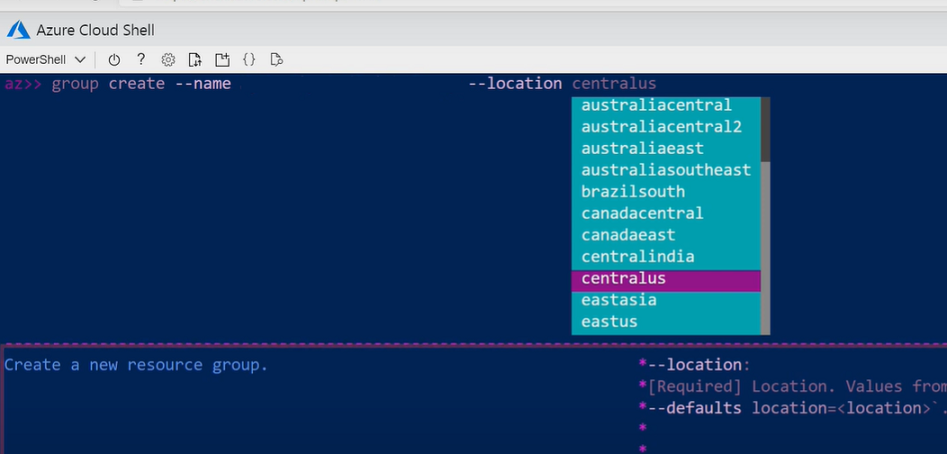Open the Help question mark icon

[141, 59]
